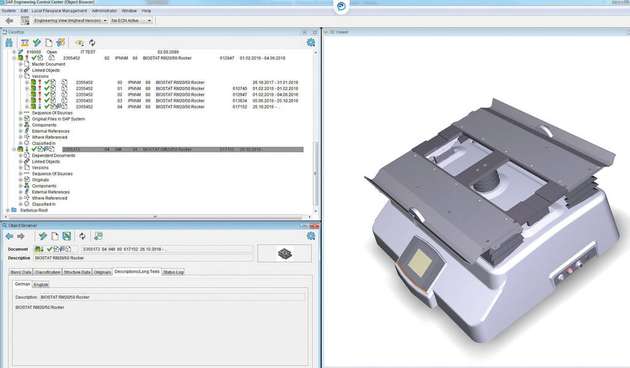630x368 pixels.
Task: Click the new document icon in Desktop toolbar
Action: [49, 43]
